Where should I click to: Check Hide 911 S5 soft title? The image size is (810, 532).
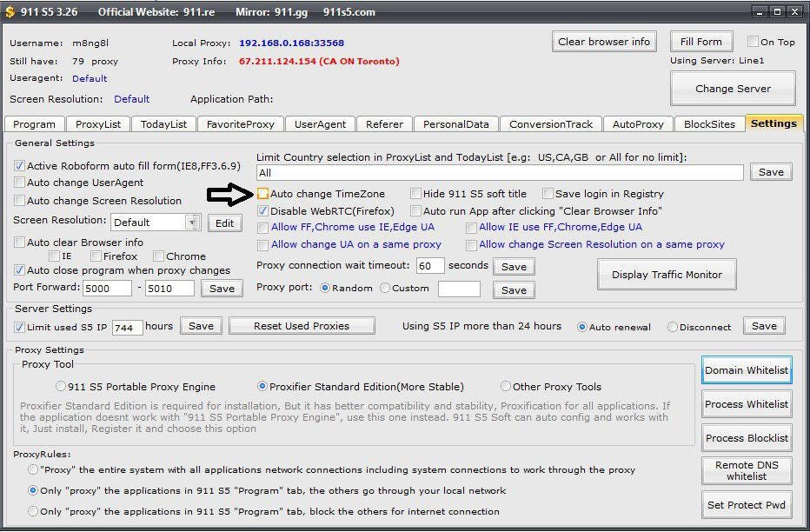[x=415, y=194]
